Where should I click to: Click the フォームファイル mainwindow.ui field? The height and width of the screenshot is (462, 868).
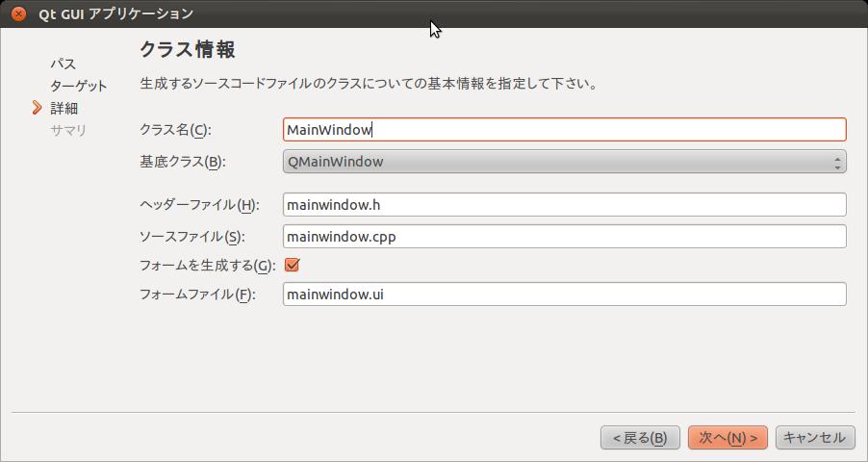(x=564, y=295)
